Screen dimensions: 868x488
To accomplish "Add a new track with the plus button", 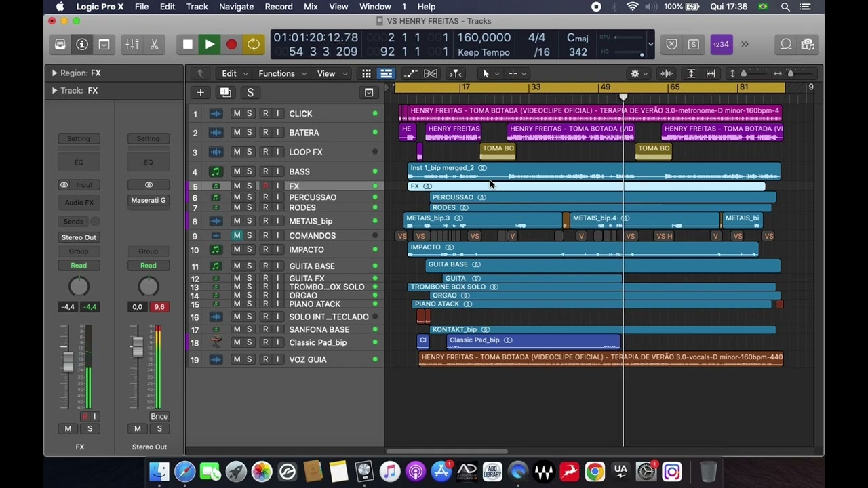I will point(200,92).
